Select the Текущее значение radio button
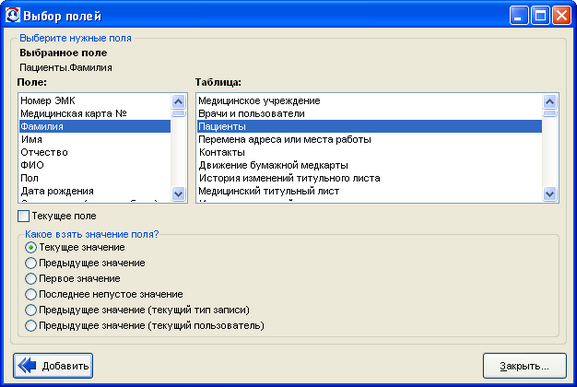The width and height of the screenshot is (577, 387). [x=31, y=247]
